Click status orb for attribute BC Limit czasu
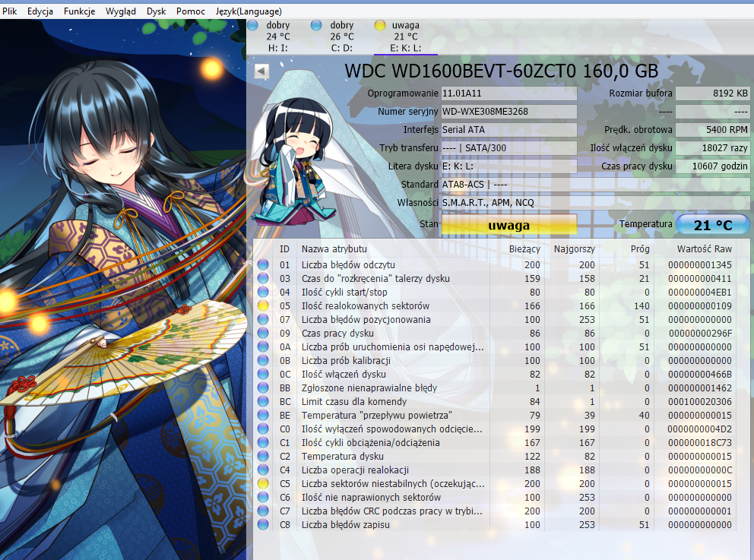 [x=263, y=401]
